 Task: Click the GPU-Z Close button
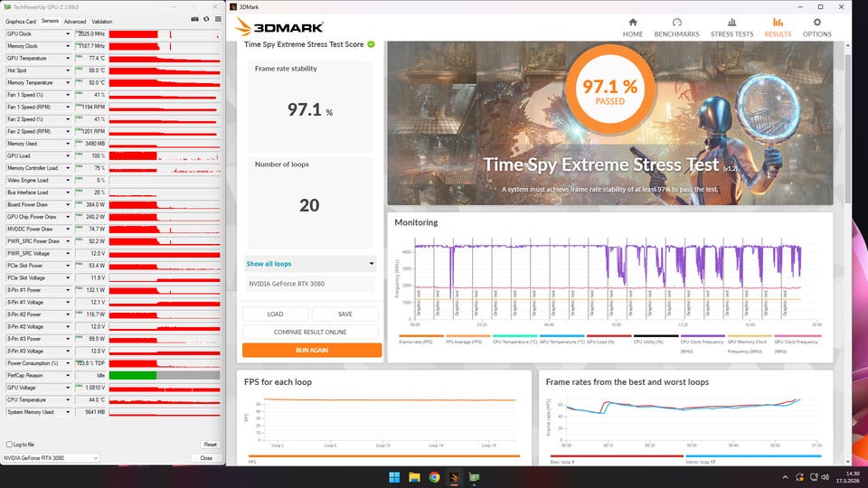(x=206, y=458)
